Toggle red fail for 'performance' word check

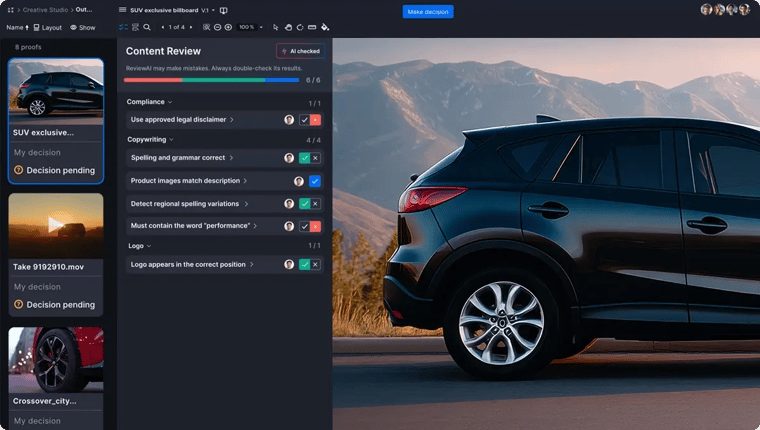pos(316,226)
